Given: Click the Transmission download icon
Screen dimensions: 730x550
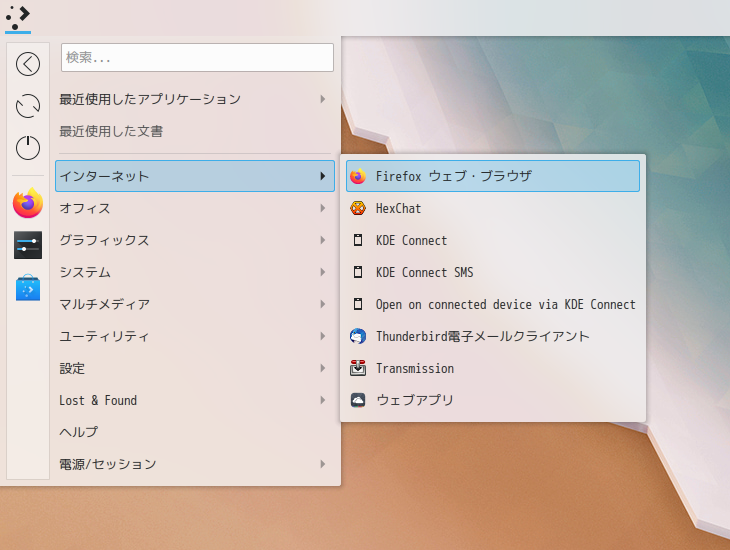Looking at the screenshot, I should point(358,368).
